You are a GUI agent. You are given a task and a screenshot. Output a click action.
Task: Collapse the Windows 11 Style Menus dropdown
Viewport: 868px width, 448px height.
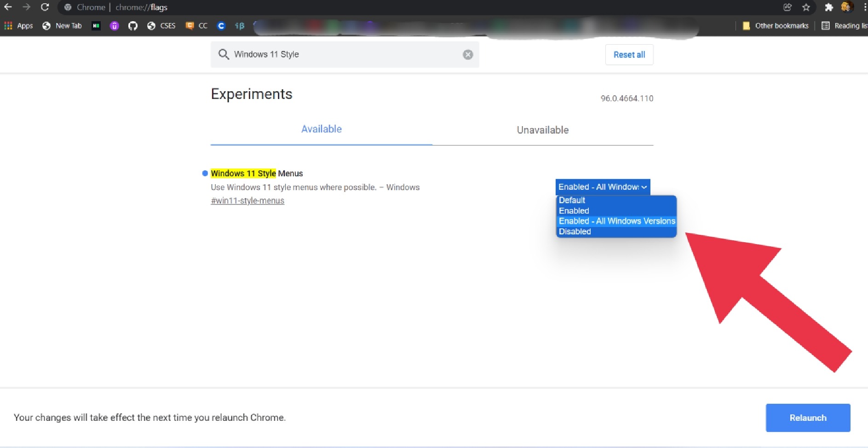point(603,187)
